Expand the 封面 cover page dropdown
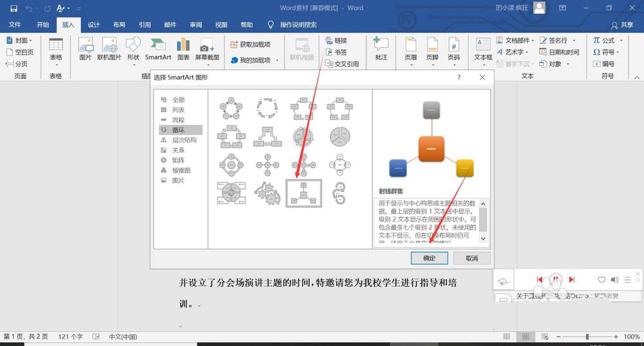Viewport: 644px width, 346px height. tap(31, 41)
